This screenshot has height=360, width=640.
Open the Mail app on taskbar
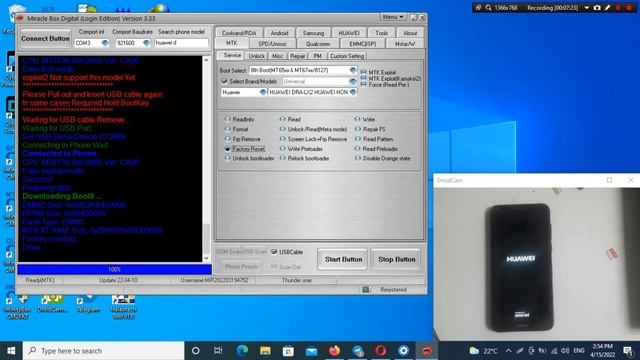(311, 351)
